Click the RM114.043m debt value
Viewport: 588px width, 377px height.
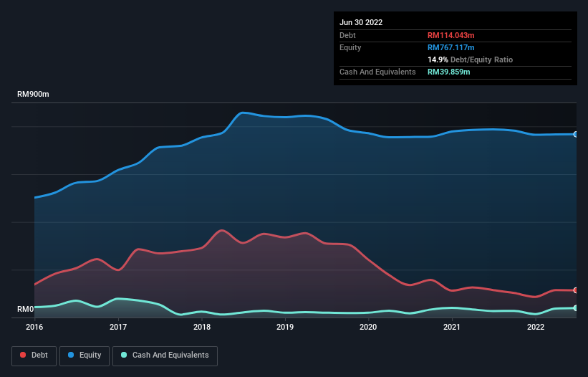[x=450, y=35]
